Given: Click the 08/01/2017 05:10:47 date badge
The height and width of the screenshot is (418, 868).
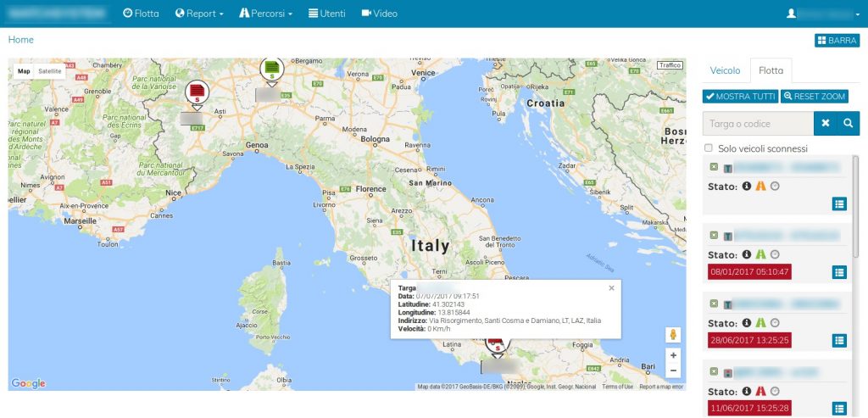Looking at the screenshot, I should [x=749, y=272].
